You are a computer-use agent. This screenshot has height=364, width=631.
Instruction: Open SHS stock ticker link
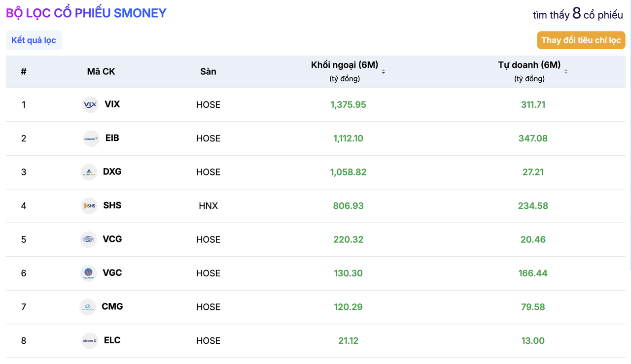[112, 205]
